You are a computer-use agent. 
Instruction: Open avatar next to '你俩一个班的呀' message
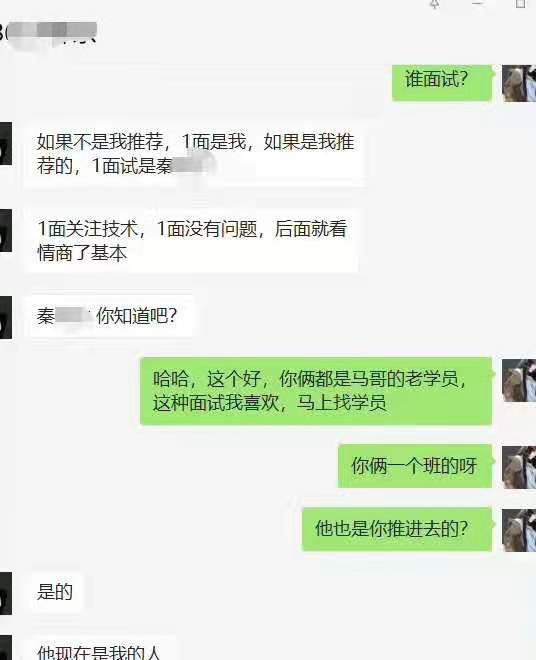pos(519,467)
